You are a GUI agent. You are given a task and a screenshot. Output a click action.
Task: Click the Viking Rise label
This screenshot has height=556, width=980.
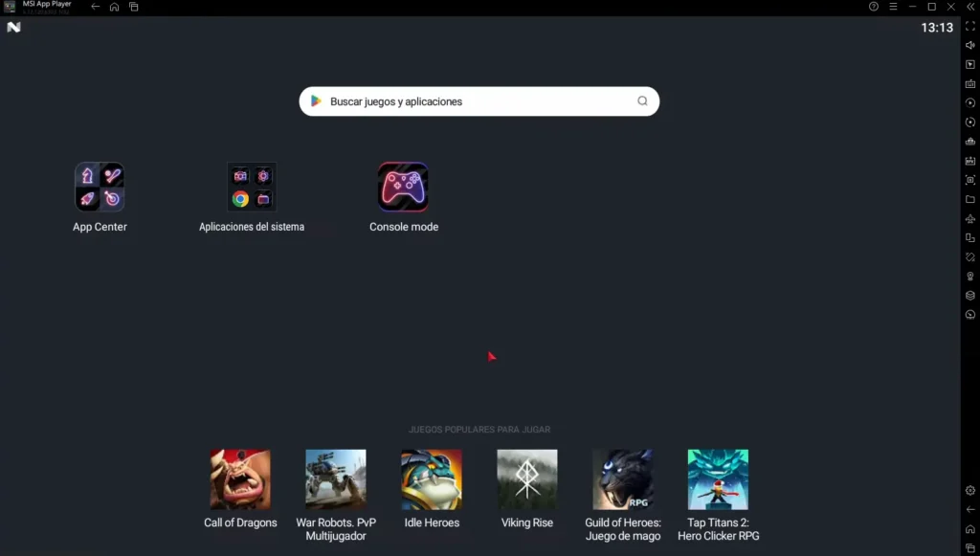tap(527, 523)
